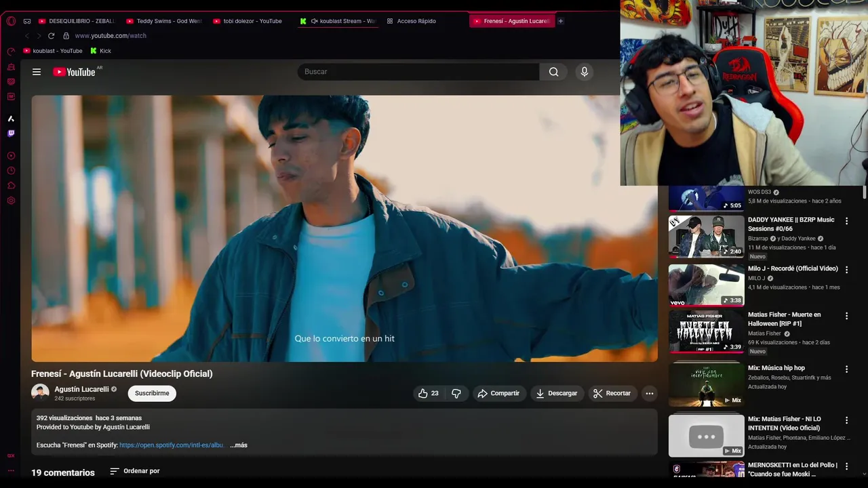868x488 pixels.
Task: Click the Recortar clip button
Action: point(612,393)
